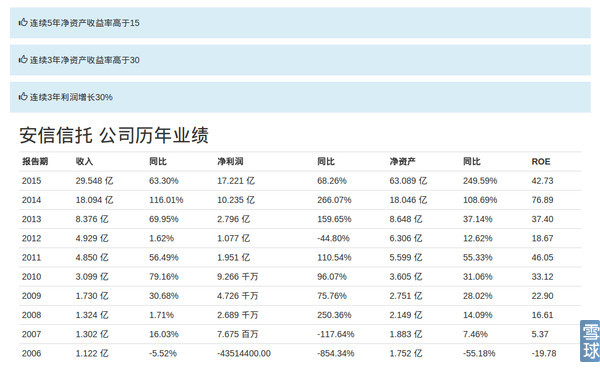Click revenue value 3.099 亿
600x370 pixels.
92,276
